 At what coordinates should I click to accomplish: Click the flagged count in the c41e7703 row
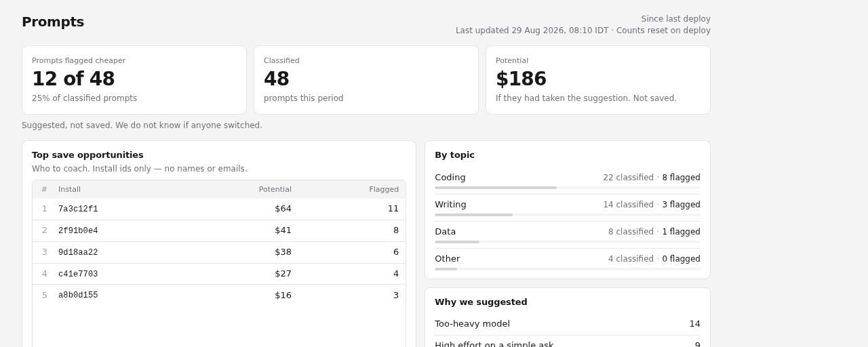(x=396, y=274)
